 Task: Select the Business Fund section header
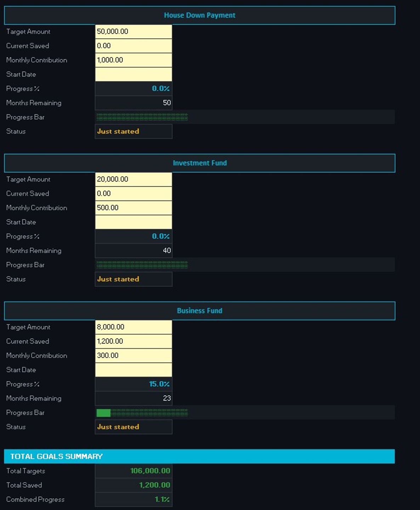pyautogui.click(x=200, y=311)
